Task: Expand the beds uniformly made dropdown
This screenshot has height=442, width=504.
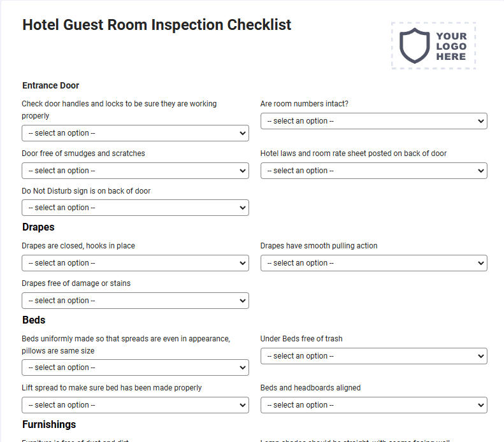Action: pos(135,367)
